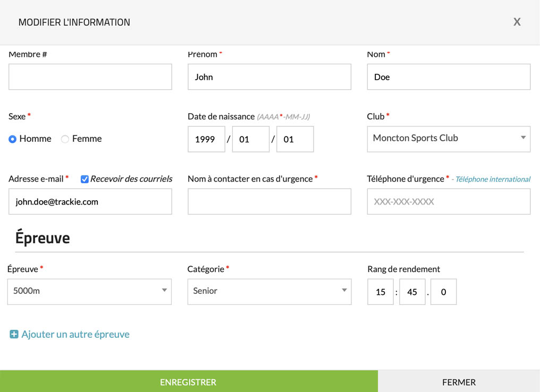
Task: Click the plus icon beside Ajouter un autre épreuve
Action: pos(14,335)
